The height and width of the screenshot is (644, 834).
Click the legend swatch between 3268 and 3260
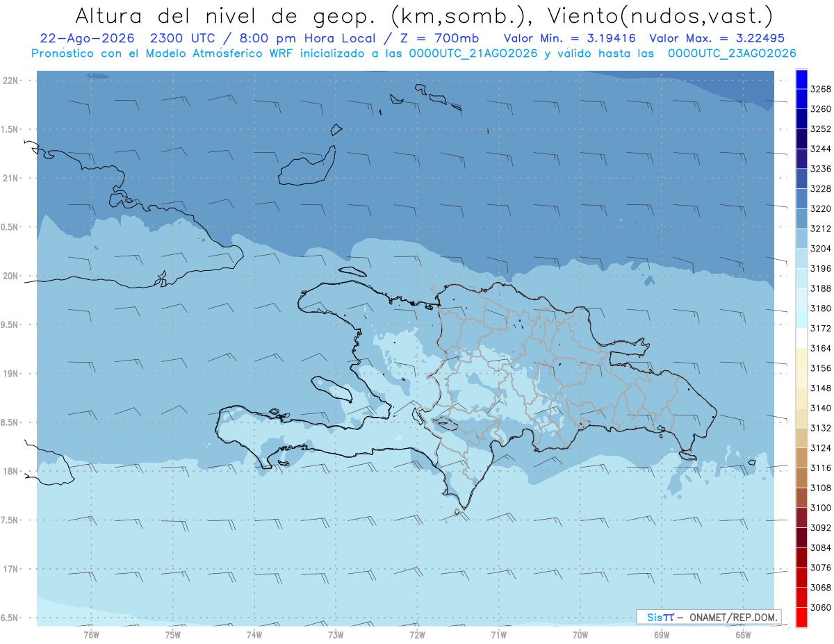801,99
